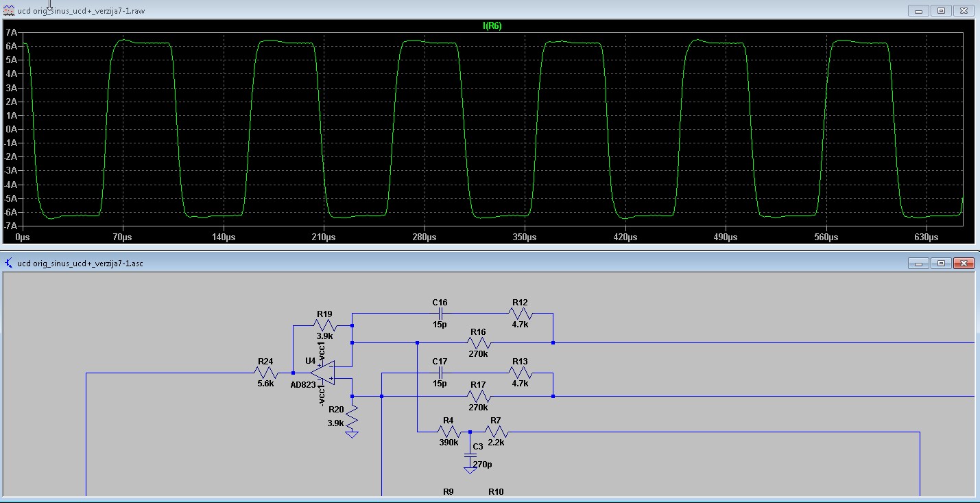Click the 0µs label on time axis
This screenshot has width=980, height=503.
click(x=23, y=237)
